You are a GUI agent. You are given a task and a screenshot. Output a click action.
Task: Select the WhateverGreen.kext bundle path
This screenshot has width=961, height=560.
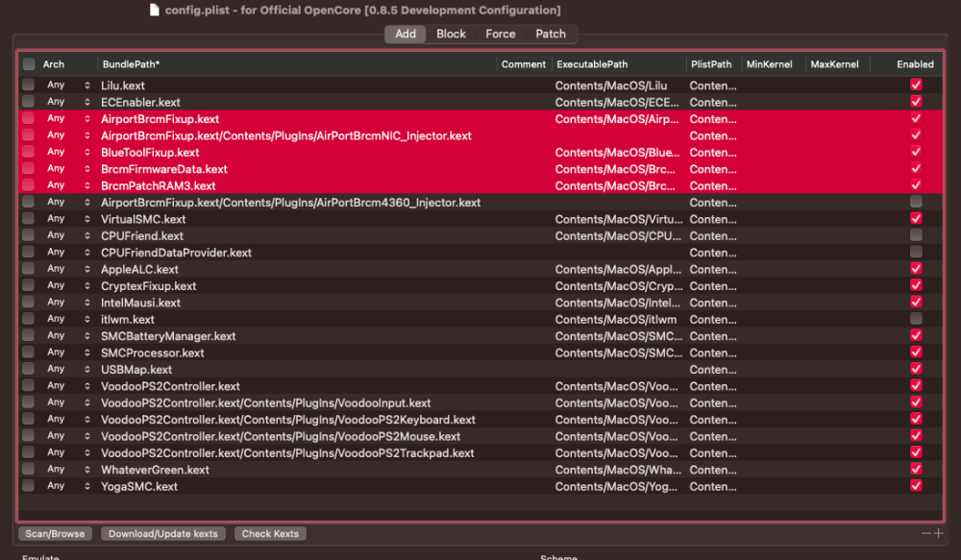coord(155,470)
